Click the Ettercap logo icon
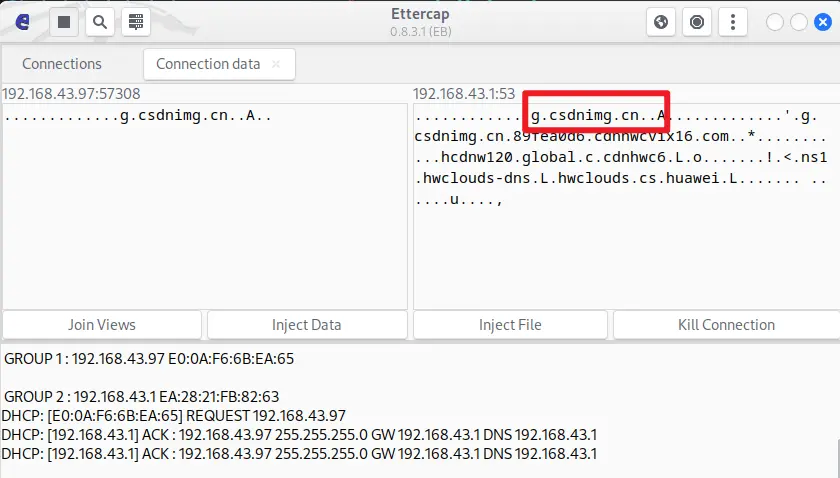The height and width of the screenshot is (478, 840). click(x=22, y=22)
